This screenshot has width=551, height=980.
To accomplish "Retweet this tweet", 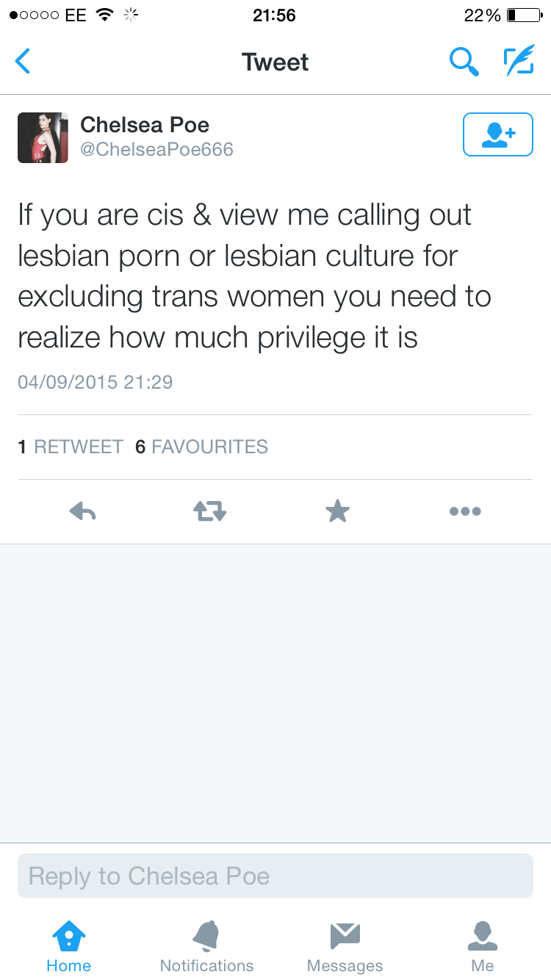I will [210, 511].
